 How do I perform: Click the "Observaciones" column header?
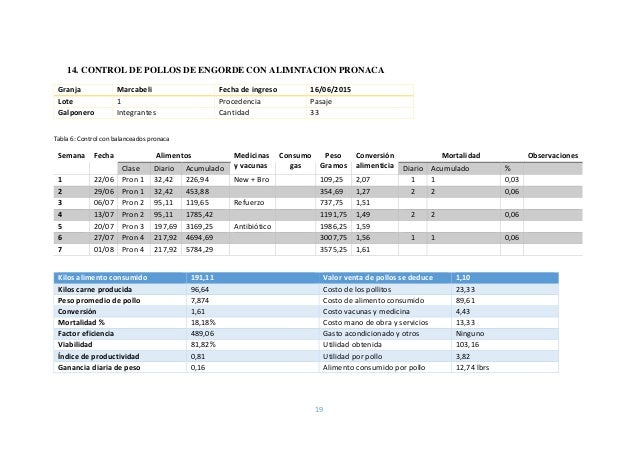553,155
